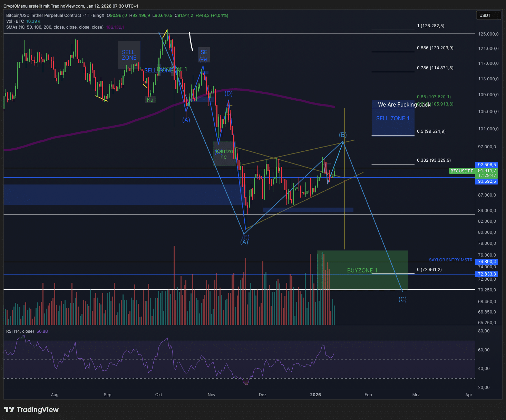The height and width of the screenshot is (420, 506).
Task: Select the blue SELL ZONE 1 box
Action: coord(393,119)
